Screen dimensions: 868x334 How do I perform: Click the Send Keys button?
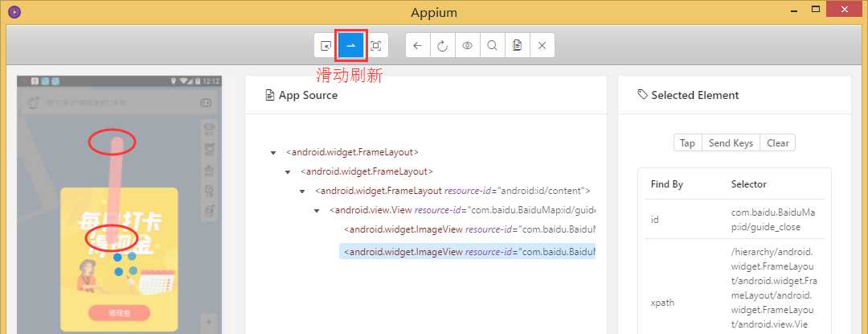(x=731, y=143)
